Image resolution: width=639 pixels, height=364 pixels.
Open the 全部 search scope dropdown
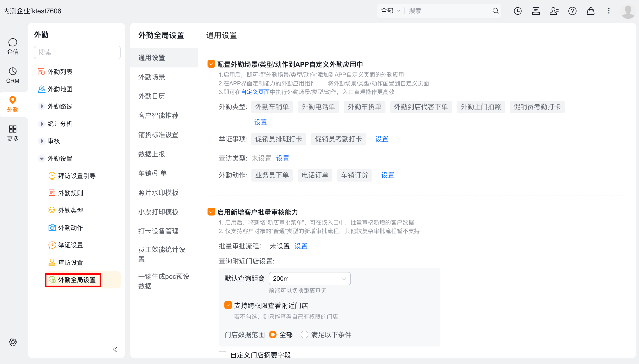390,11
